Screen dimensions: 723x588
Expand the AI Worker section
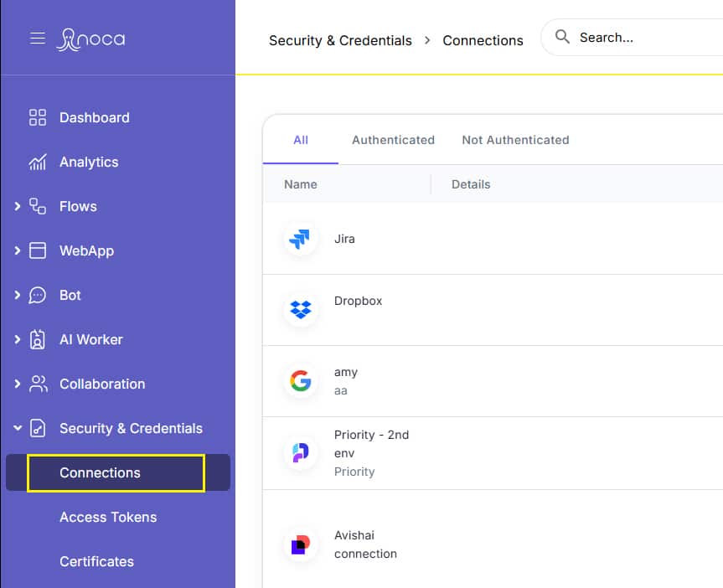coord(18,339)
